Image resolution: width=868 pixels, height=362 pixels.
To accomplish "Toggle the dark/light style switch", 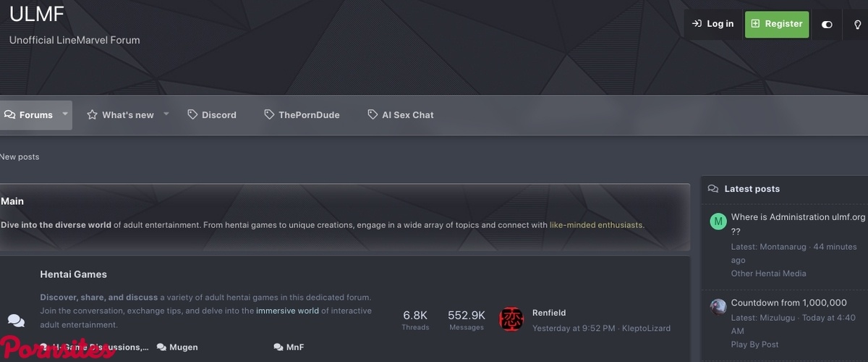I will coord(827,24).
